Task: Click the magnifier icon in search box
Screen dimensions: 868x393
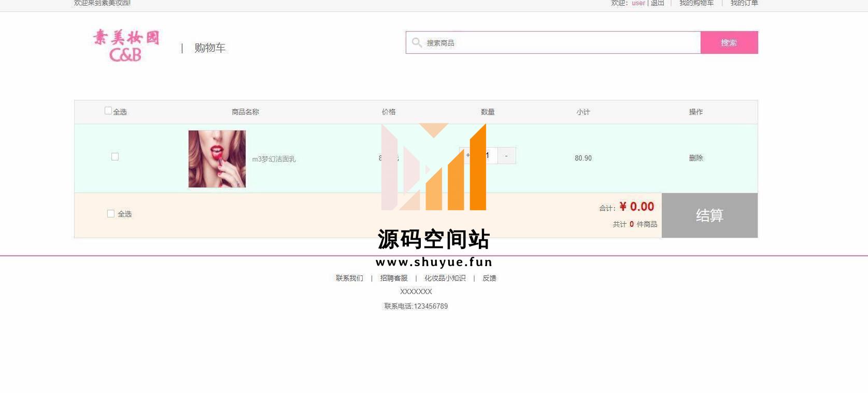Action: pos(417,42)
